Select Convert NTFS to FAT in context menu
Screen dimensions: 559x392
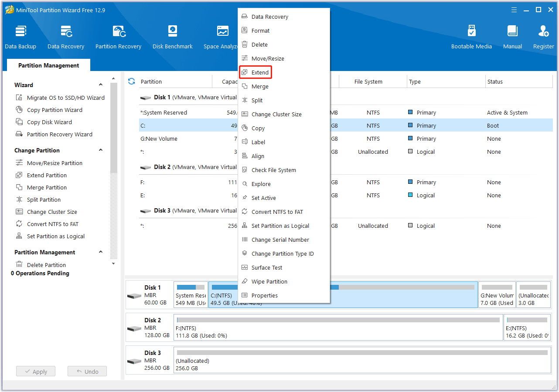tap(284, 212)
